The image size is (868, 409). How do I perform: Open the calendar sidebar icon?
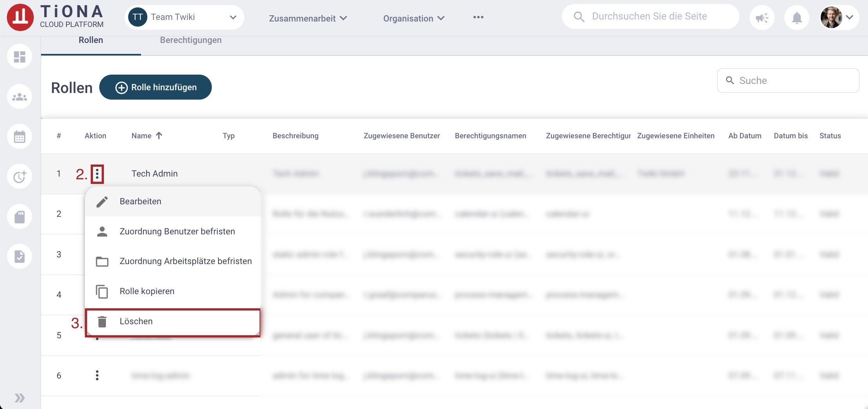coord(20,137)
